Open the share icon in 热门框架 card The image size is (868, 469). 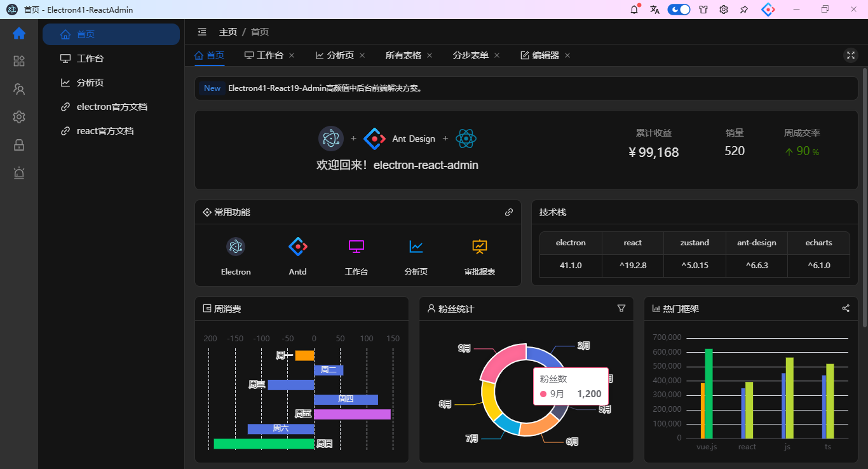click(846, 308)
